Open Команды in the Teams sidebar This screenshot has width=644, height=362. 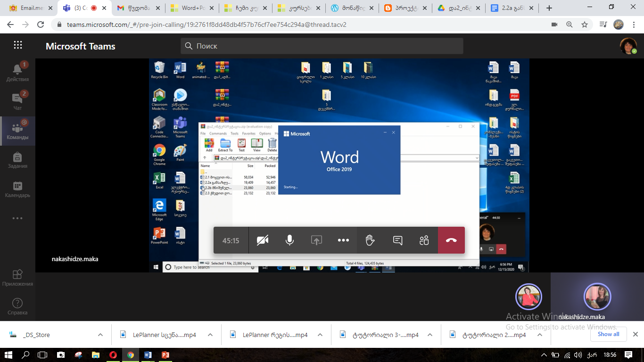pos(17,131)
